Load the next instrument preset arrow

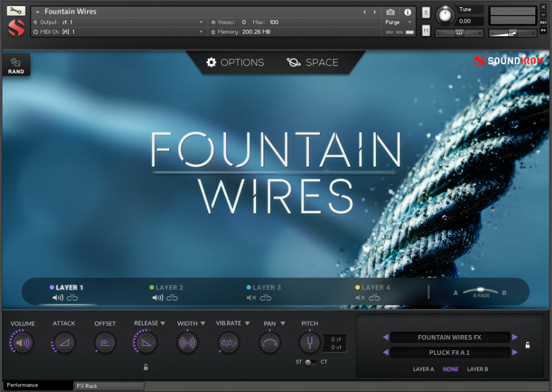click(x=375, y=12)
